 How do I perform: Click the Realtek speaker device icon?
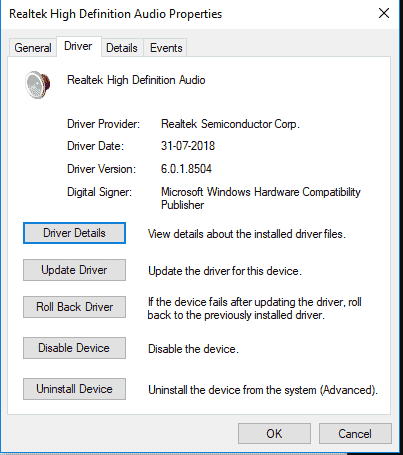point(38,85)
